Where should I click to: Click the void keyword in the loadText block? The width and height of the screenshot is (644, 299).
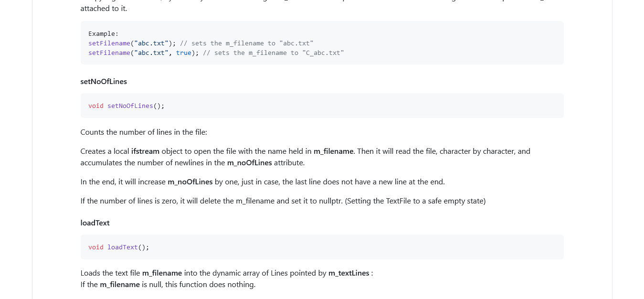95,247
